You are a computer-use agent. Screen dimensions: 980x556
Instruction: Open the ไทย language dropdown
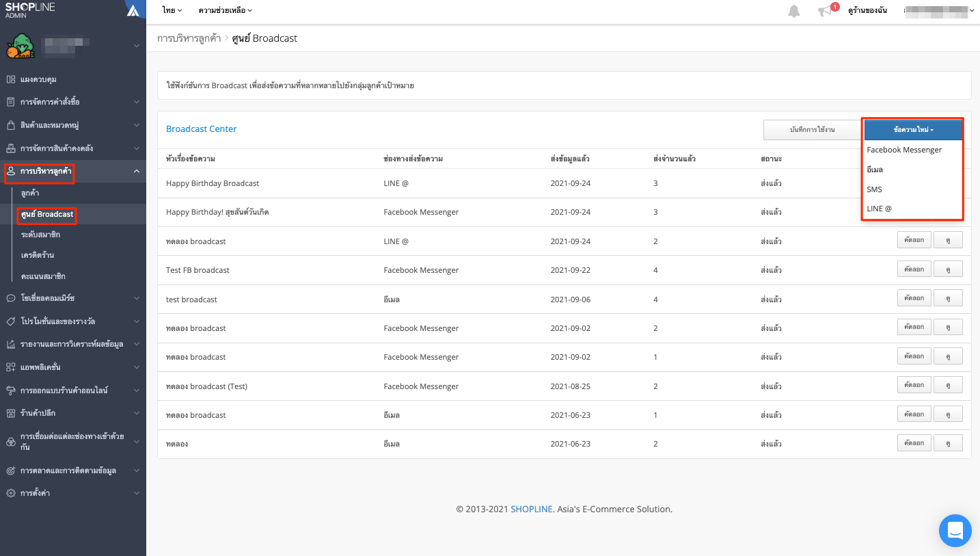(172, 10)
